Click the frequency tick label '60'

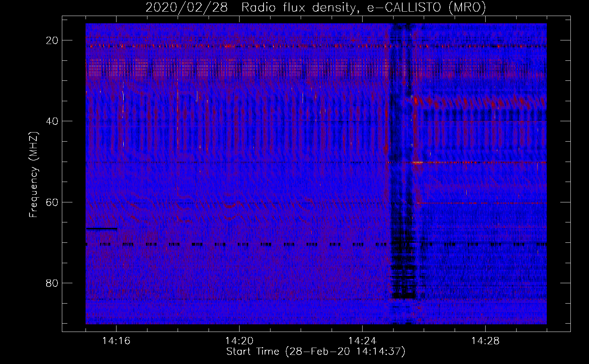coord(52,202)
